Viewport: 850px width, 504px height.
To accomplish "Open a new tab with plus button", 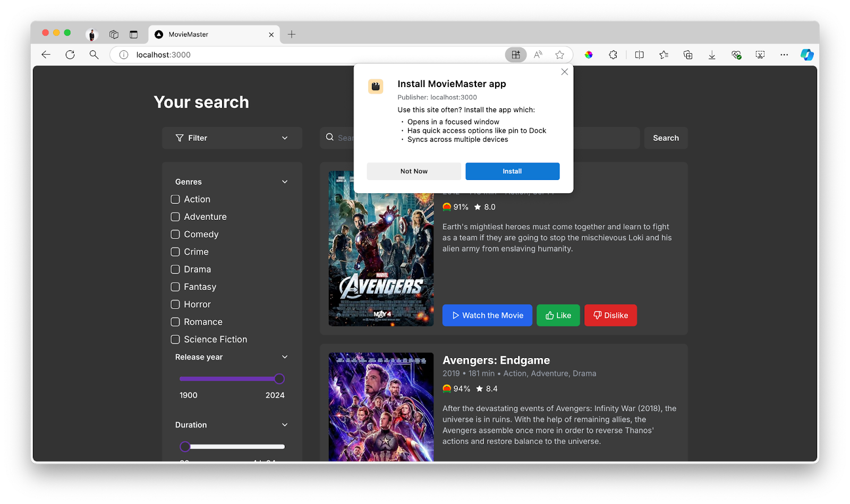I will tap(292, 35).
